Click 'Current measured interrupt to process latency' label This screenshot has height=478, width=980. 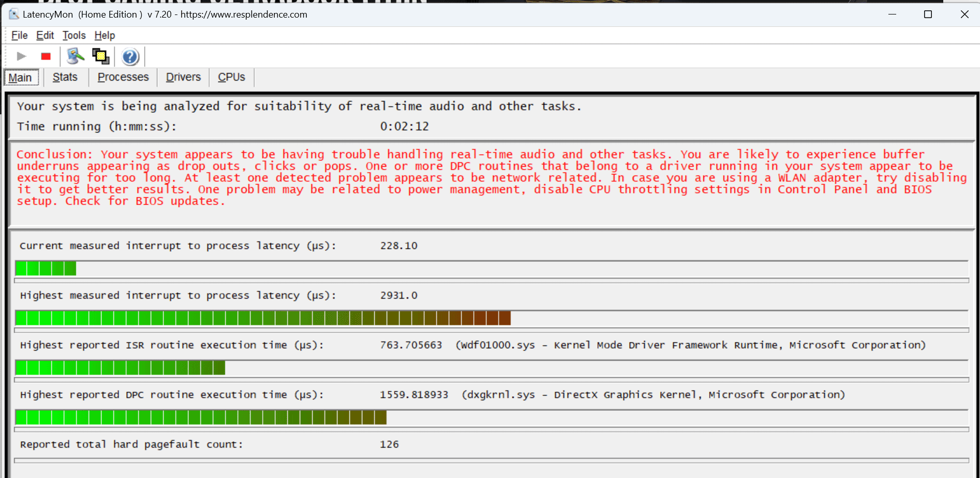click(x=178, y=246)
